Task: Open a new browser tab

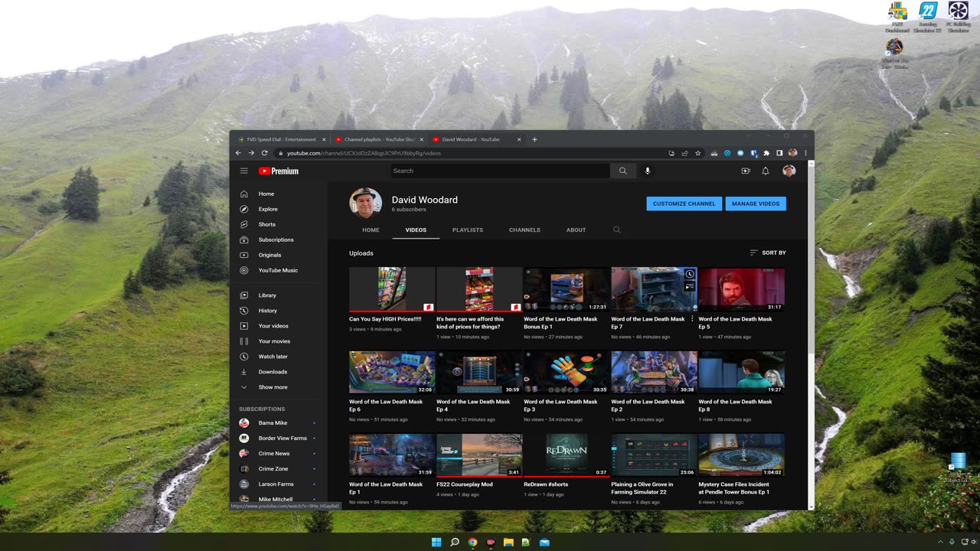Action: (x=534, y=139)
